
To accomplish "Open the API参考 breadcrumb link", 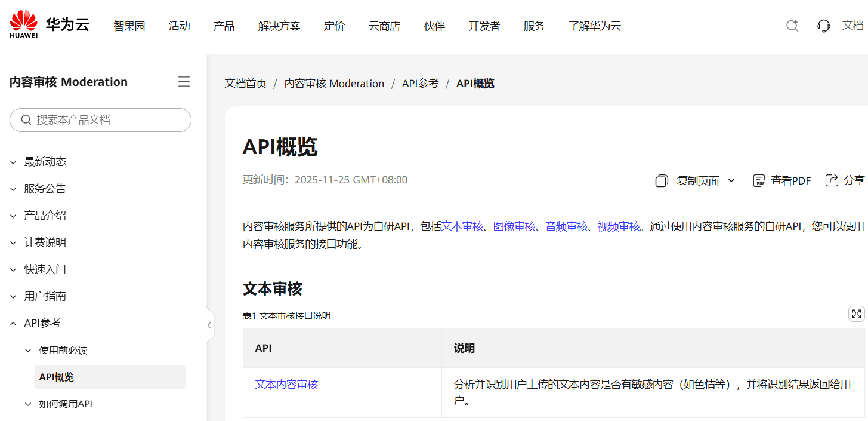I will 420,84.
